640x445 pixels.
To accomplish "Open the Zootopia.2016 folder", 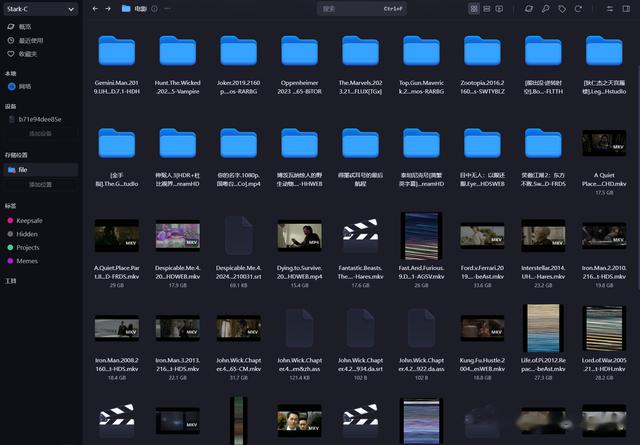I will click(482, 51).
